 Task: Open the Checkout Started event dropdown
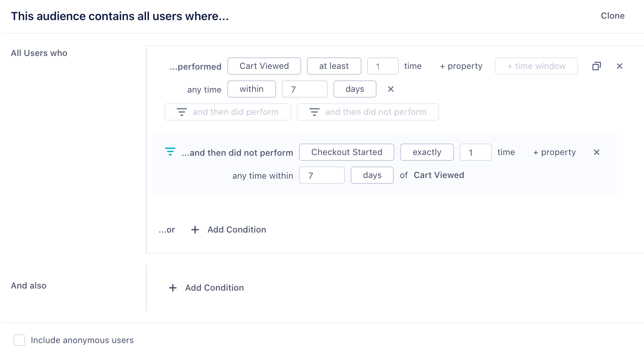pyautogui.click(x=346, y=152)
